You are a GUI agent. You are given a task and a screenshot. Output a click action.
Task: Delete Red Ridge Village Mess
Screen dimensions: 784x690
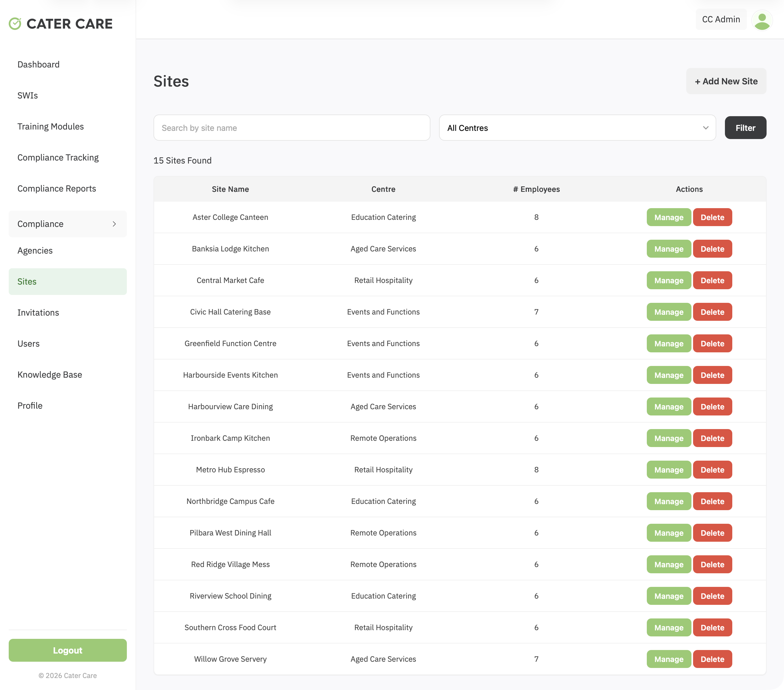712,564
